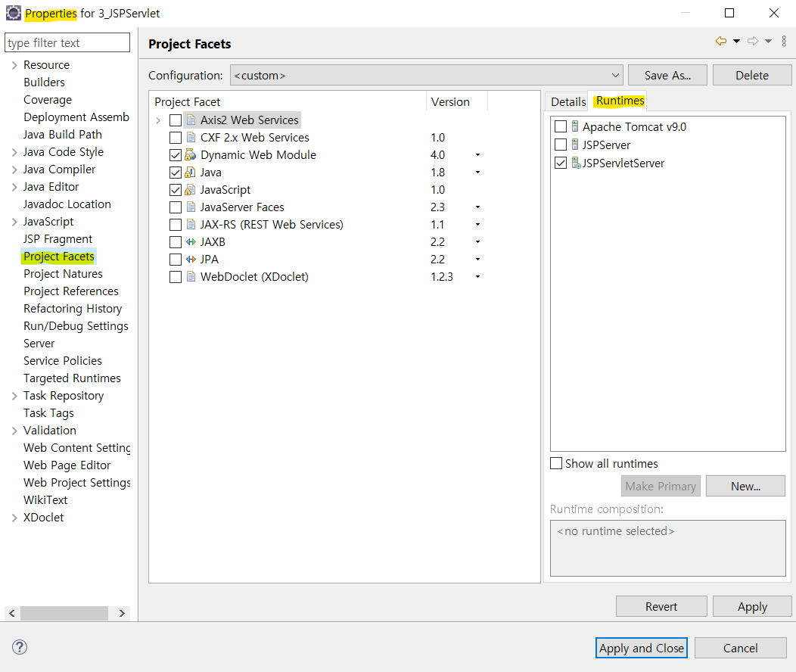Viewport: 796px width, 672px height.
Task: Click the Delete configuration button
Action: (x=752, y=75)
